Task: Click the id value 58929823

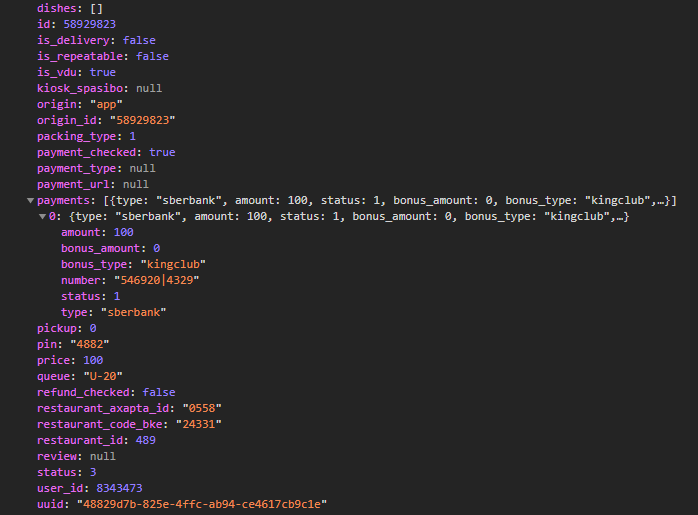Action: click(83, 24)
